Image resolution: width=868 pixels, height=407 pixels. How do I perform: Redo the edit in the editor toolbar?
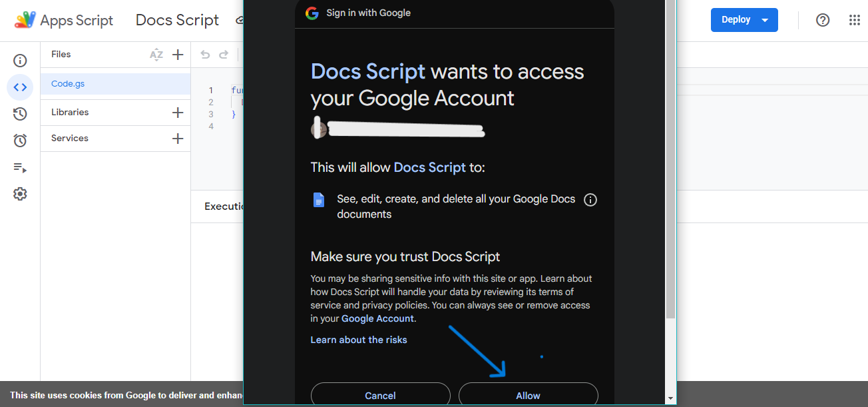(x=224, y=55)
